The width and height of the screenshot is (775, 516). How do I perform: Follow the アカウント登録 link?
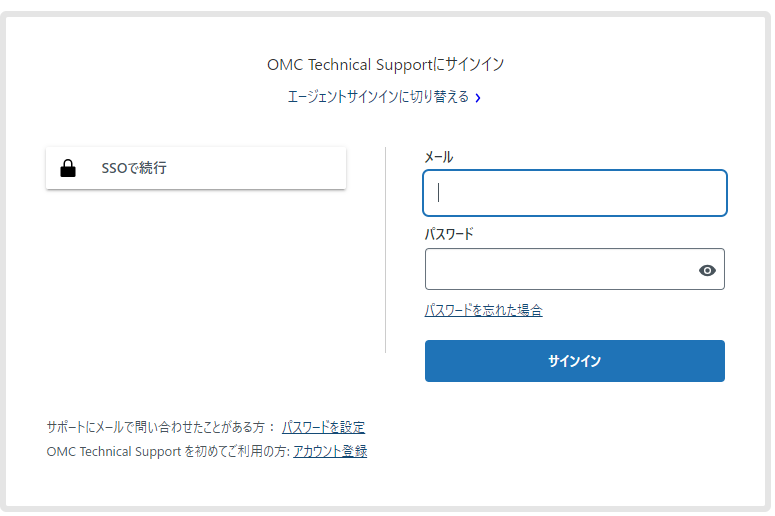coord(330,451)
